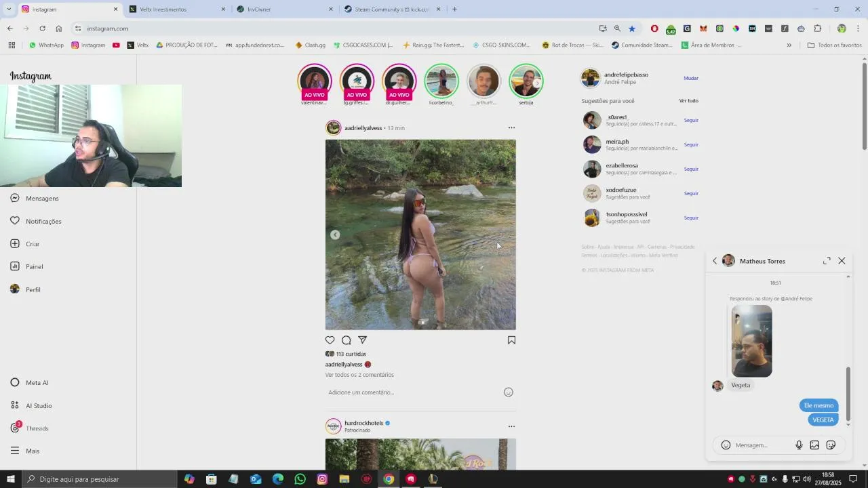Bookmark page with star icon
Screen dimensions: 868x488
click(632, 28)
